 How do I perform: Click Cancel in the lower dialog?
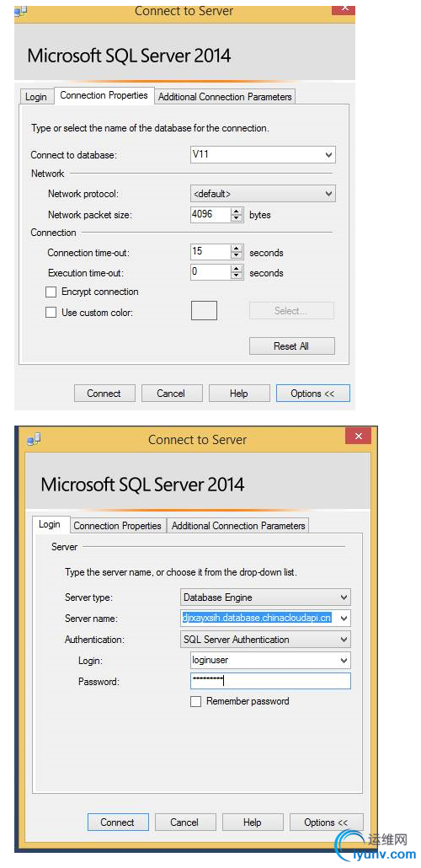point(184,822)
